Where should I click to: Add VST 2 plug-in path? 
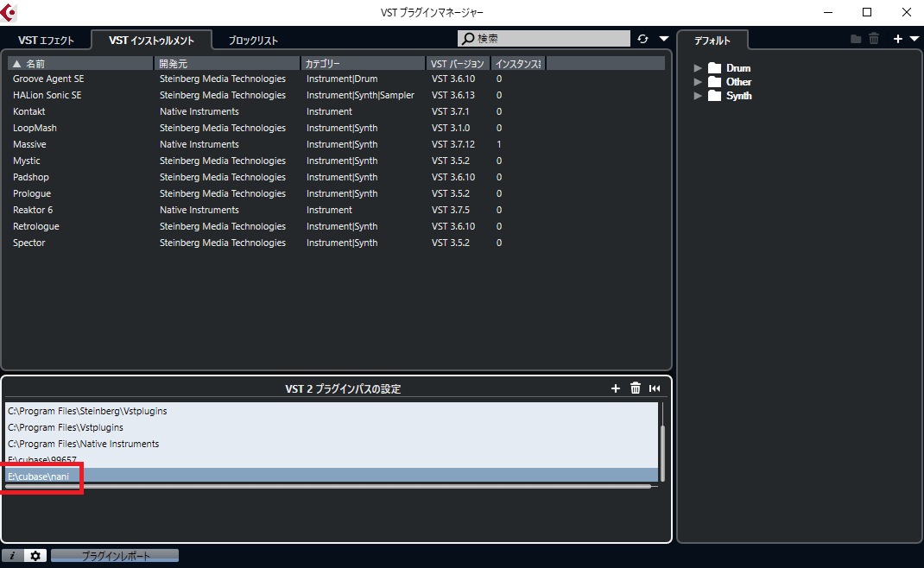[615, 388]
